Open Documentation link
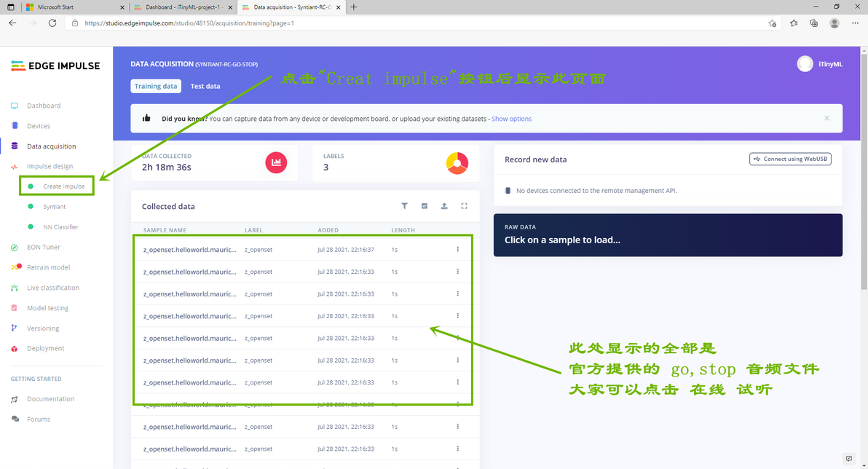Image resolution: width=868 pixels, height=469 pixels. pyautogui.click(x=50, y=398)
